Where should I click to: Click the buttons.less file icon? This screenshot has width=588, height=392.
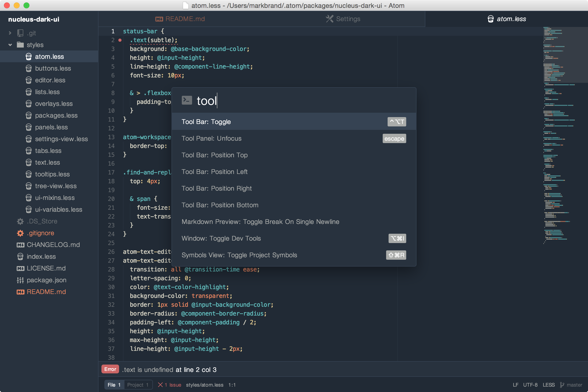[29, 69]
